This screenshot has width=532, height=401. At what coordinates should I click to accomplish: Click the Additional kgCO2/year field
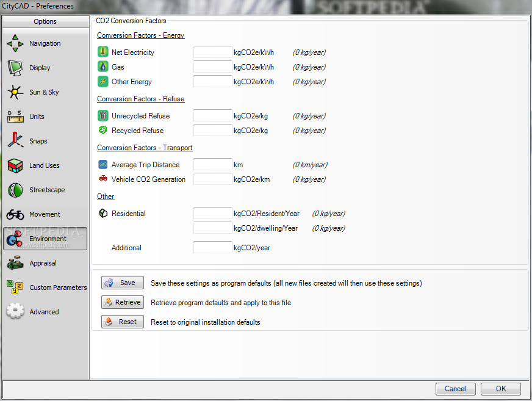tap(213, 247)
